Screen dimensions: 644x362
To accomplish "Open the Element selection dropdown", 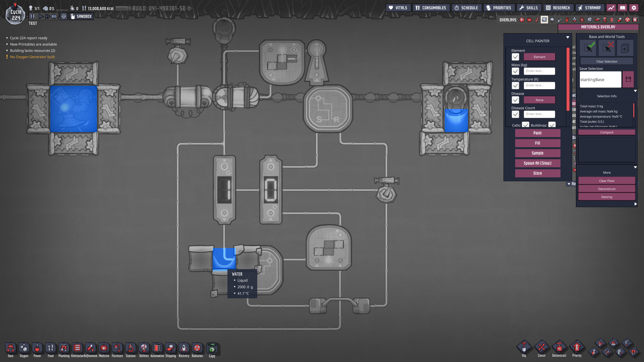I will pos(539,57).
